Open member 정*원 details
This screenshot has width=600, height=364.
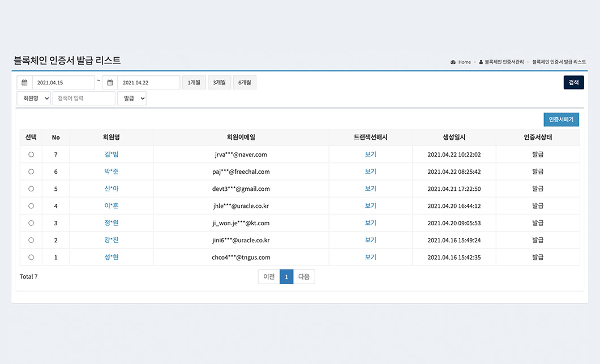pos(112,223)
